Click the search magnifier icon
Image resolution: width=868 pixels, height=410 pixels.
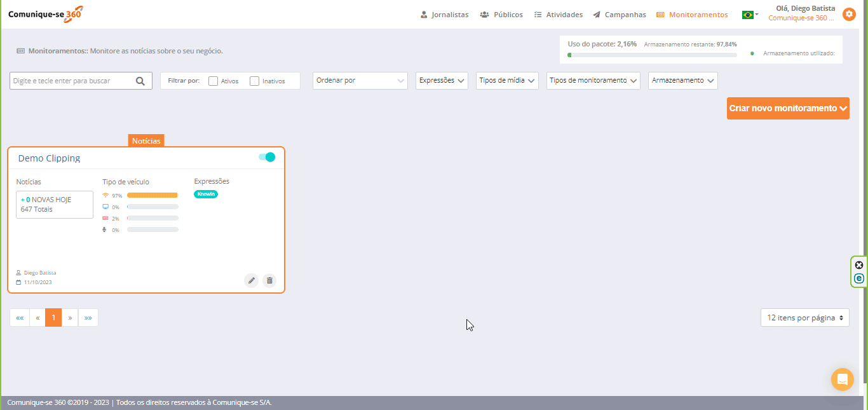(x=141, y=81)
